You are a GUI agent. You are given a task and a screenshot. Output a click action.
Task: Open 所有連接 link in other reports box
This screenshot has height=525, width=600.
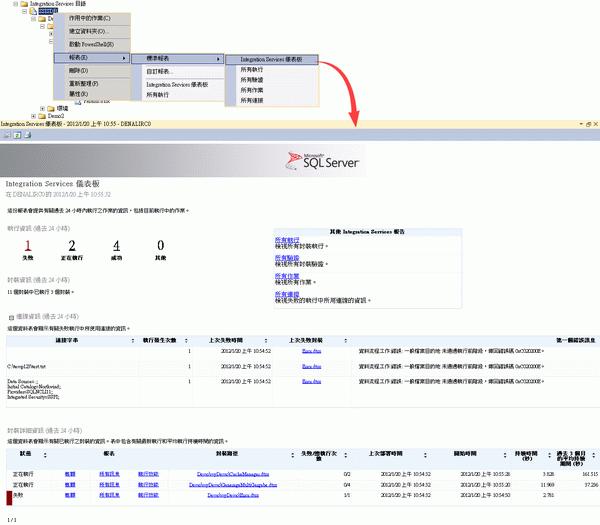pos(287,294)
